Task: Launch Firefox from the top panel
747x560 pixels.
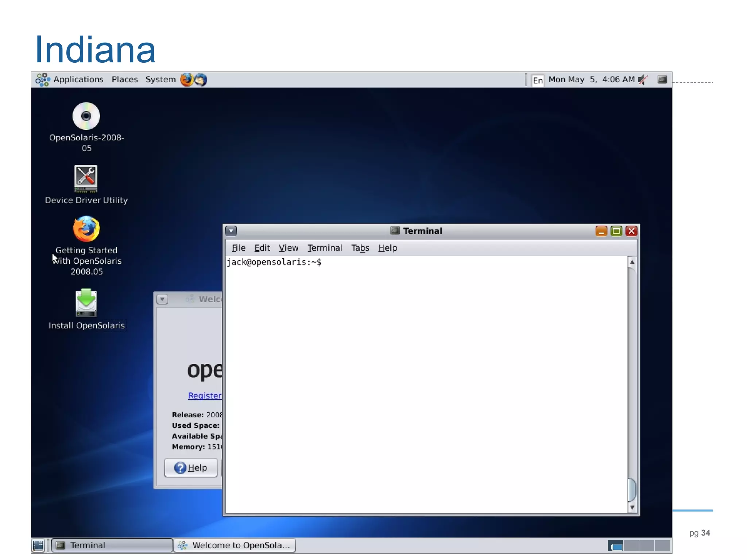Action: click(x=187, y=79)
